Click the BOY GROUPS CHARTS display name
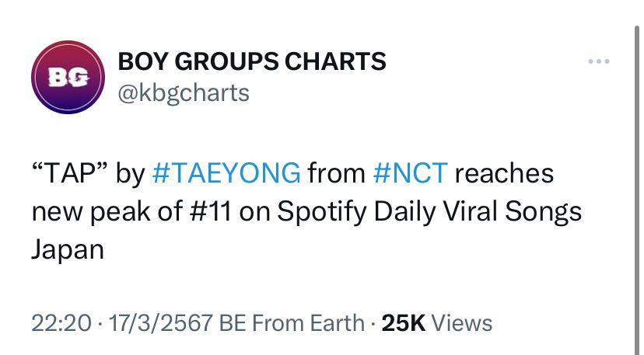644x355 pixels. coord(251,61)
